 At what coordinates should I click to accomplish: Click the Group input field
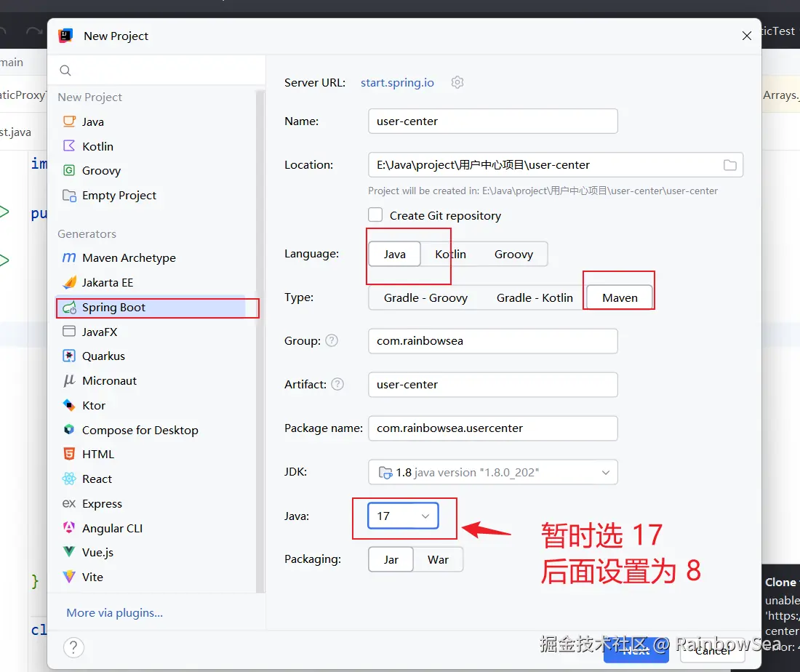[x=493, y=341]
